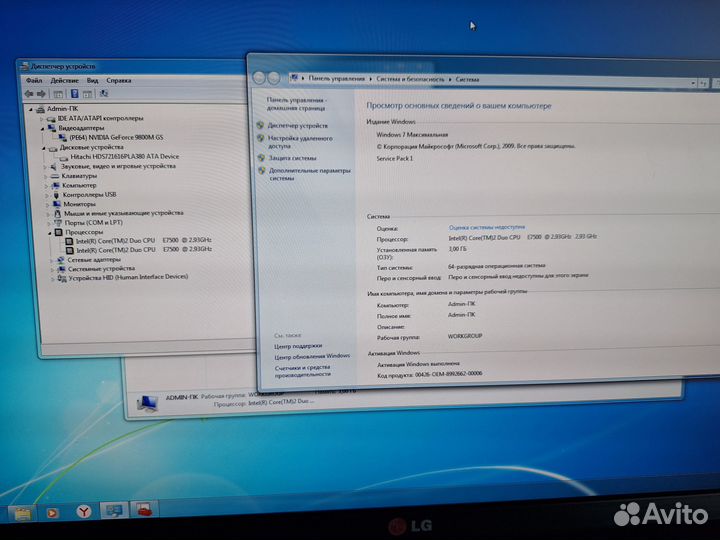Click the Forward arrow in Device Manager toolbar

(x=41, y=94)
